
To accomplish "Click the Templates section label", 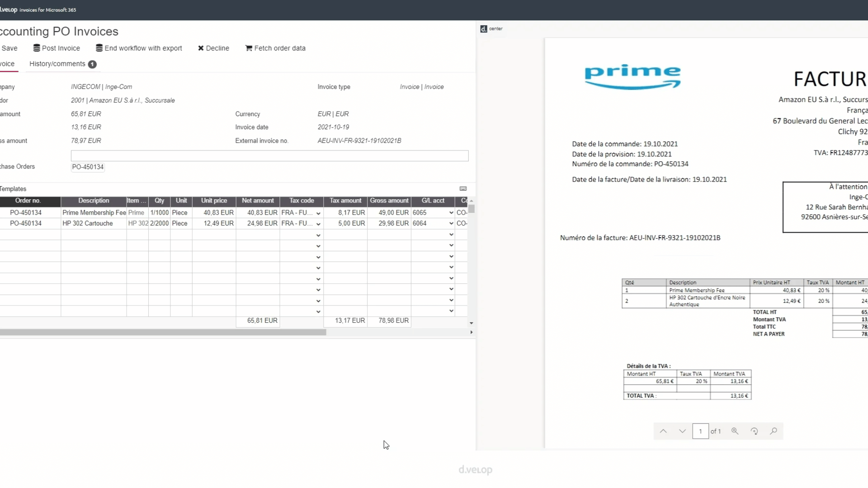I will pos(13,189).
